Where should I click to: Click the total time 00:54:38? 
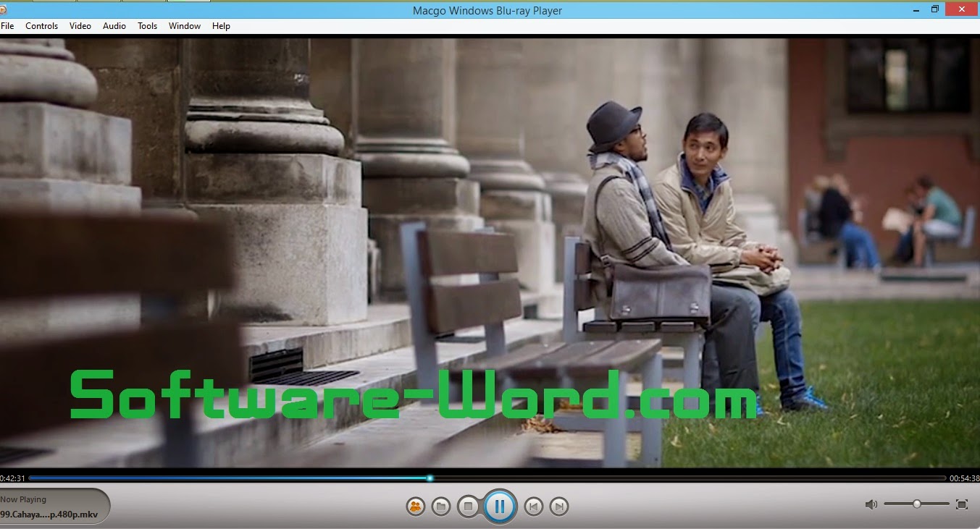click(965, 478)
